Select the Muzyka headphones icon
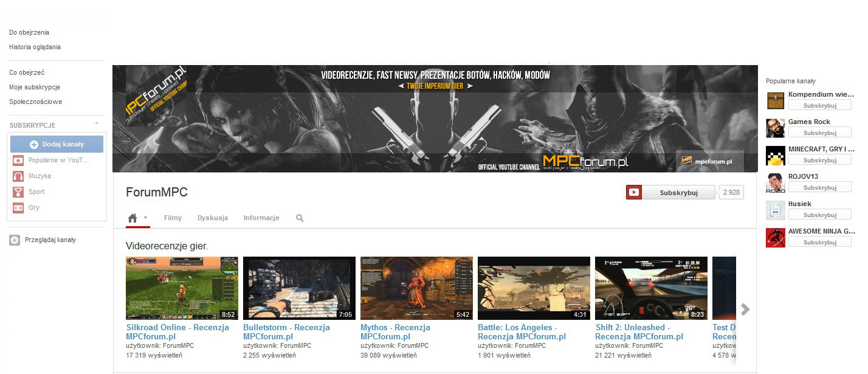The image size is (868, 374). 18,176
